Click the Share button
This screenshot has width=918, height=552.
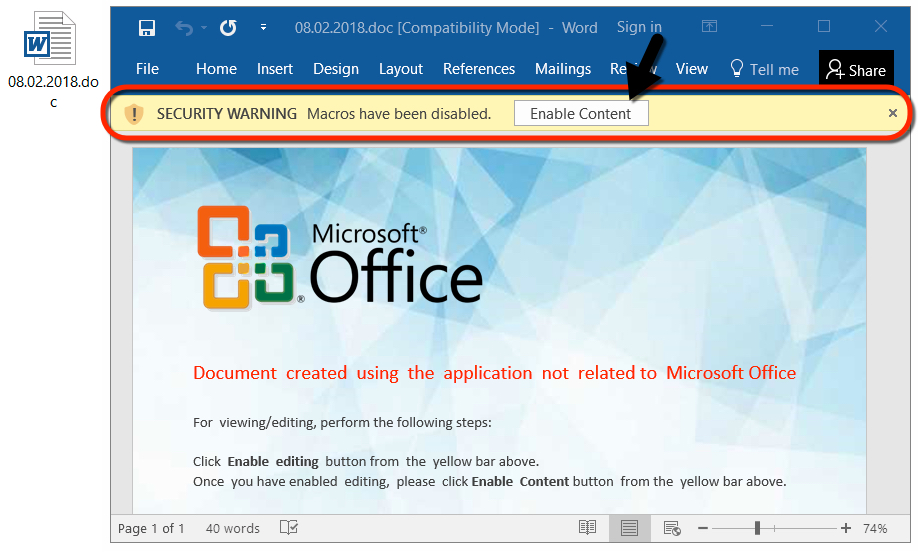pyautogui.click(x=856, y=70)
